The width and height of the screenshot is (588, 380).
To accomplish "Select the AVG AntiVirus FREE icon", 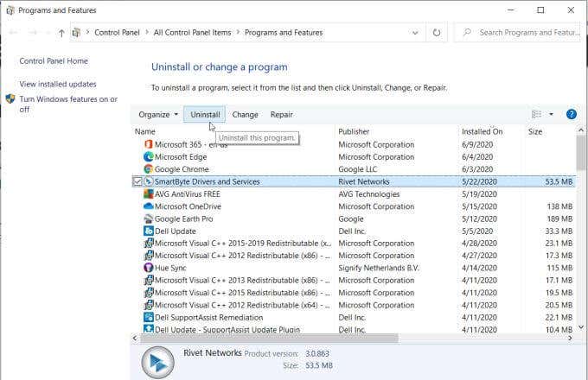I will click(x=149, y=193).
